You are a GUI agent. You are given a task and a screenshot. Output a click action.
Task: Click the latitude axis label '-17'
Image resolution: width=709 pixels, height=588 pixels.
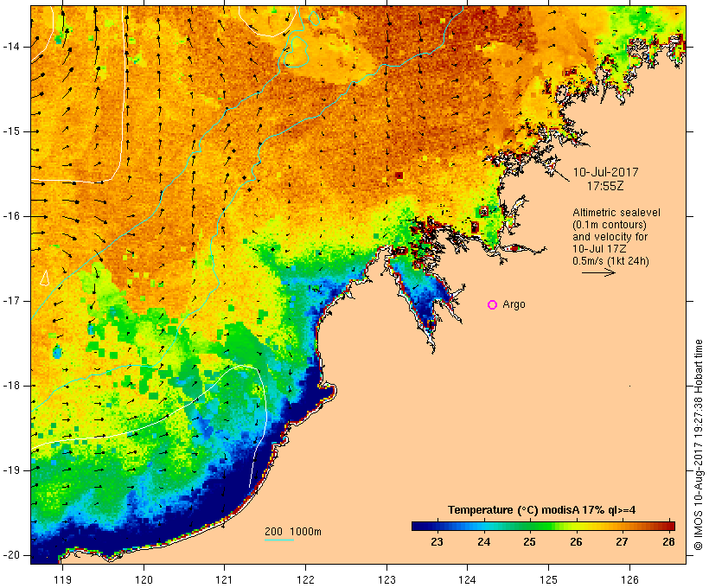click(11, 301)
